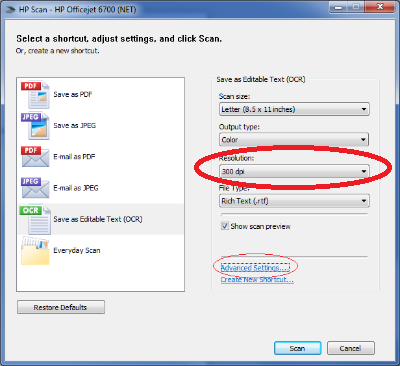This screenshot has width=400, height=366.
Task: Click the Everyday Scan folder icon
Action: tap(35, 251)
